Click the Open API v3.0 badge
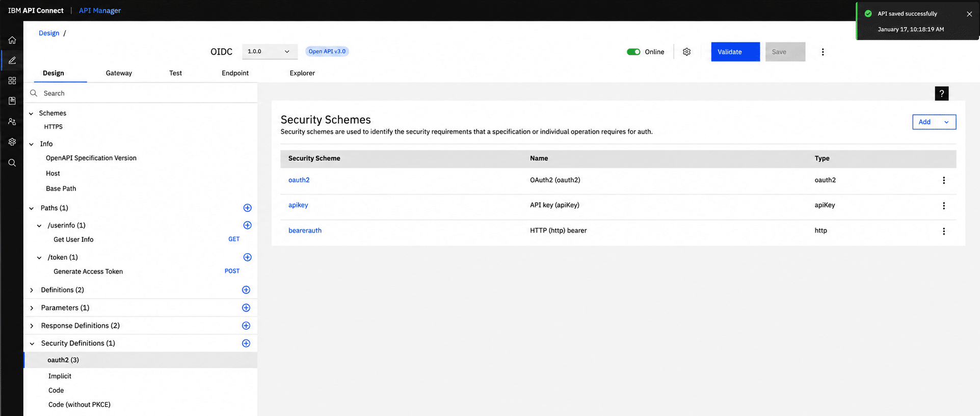Screen dimensions: 980x416 click(327, 51)
